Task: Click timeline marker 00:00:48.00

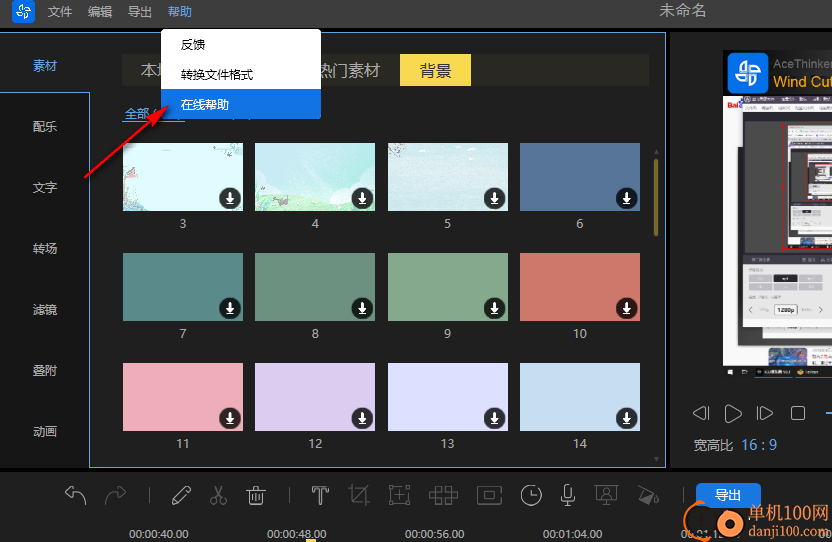Action: (297, 534)
